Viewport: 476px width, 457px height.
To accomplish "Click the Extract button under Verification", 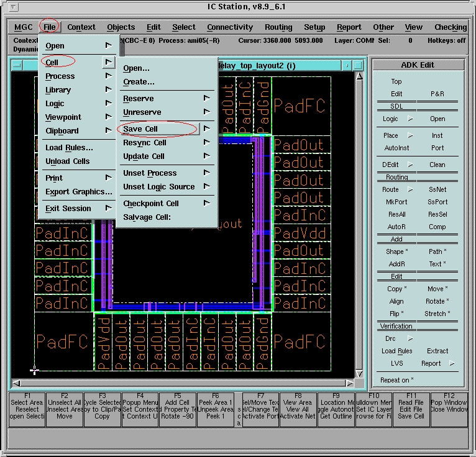I will (437, 351).
